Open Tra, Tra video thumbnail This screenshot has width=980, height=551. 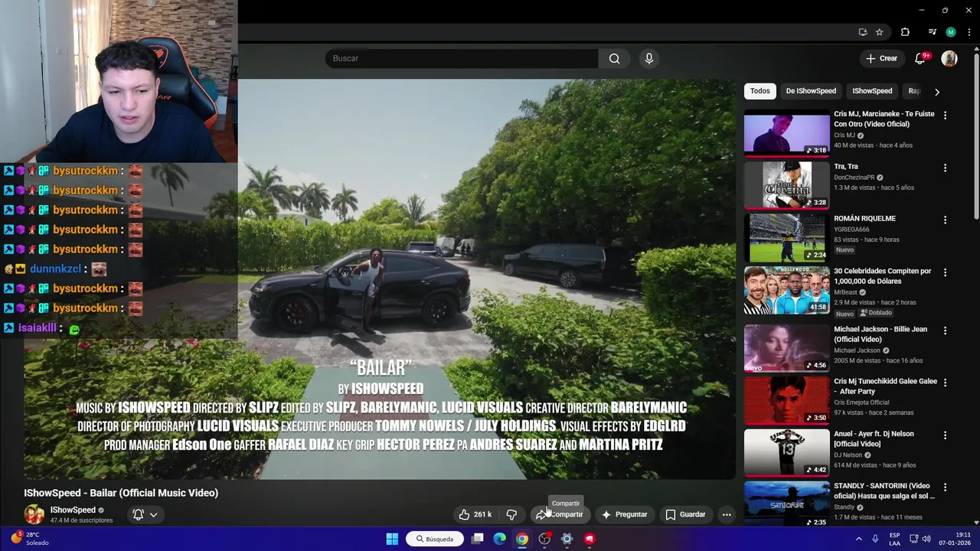click(786, 184)
